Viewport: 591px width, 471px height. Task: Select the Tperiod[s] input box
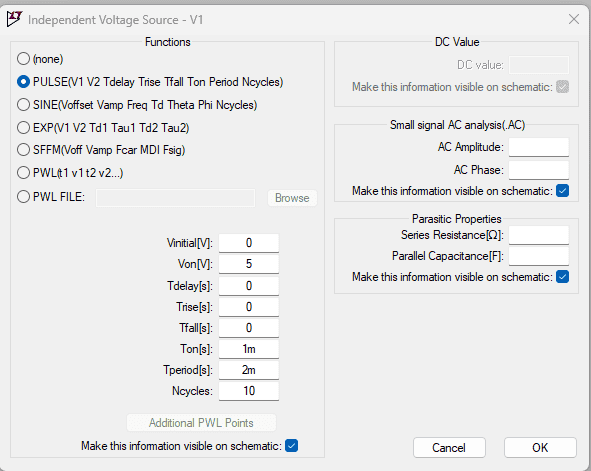[249, 370]
